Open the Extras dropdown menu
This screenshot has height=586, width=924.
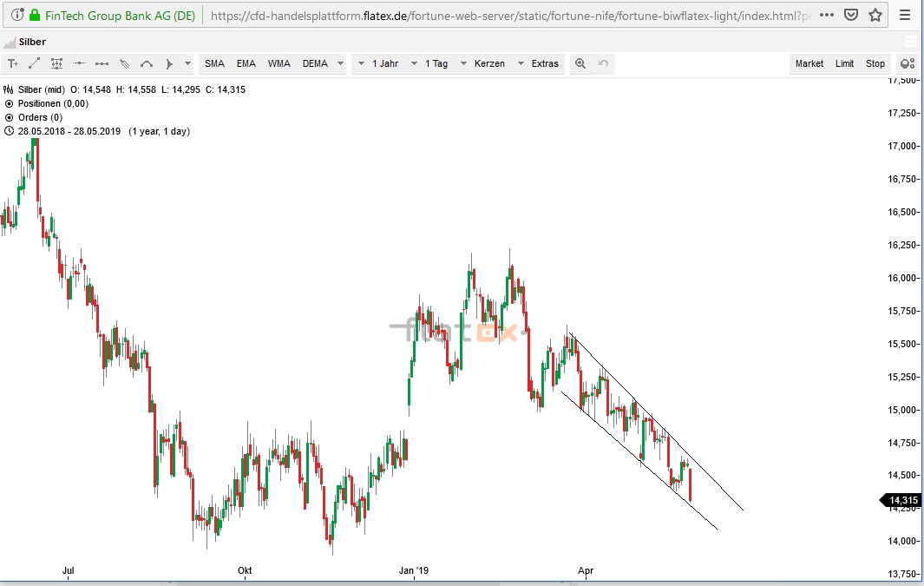pyautogui.click(x=539, y=63)
